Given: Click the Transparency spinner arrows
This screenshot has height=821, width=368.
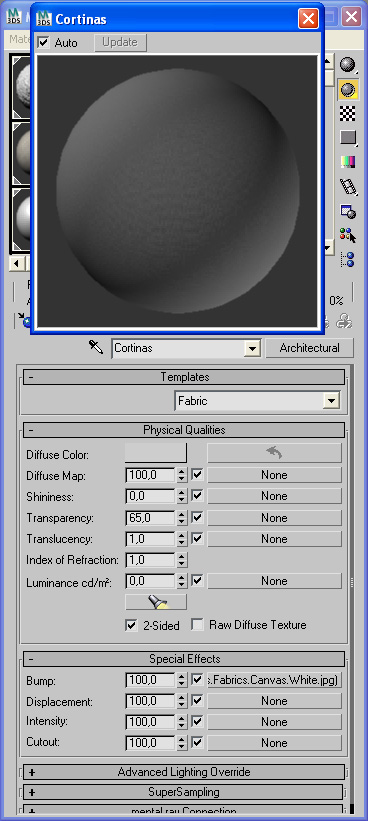Looking at the screenshot, I should [182, 518].
